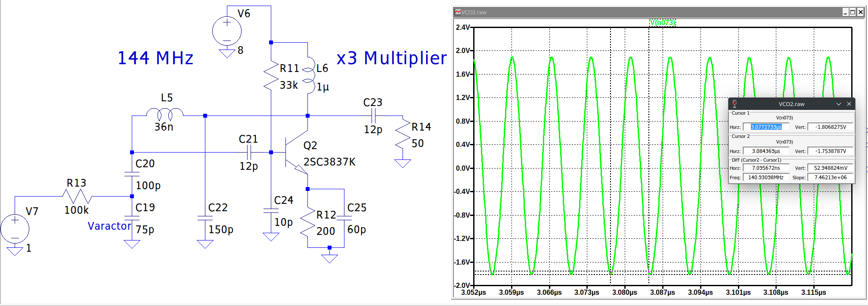Click the Cursor 1 Horz input field
Viewport: 868px width, 306px height.
766,127
